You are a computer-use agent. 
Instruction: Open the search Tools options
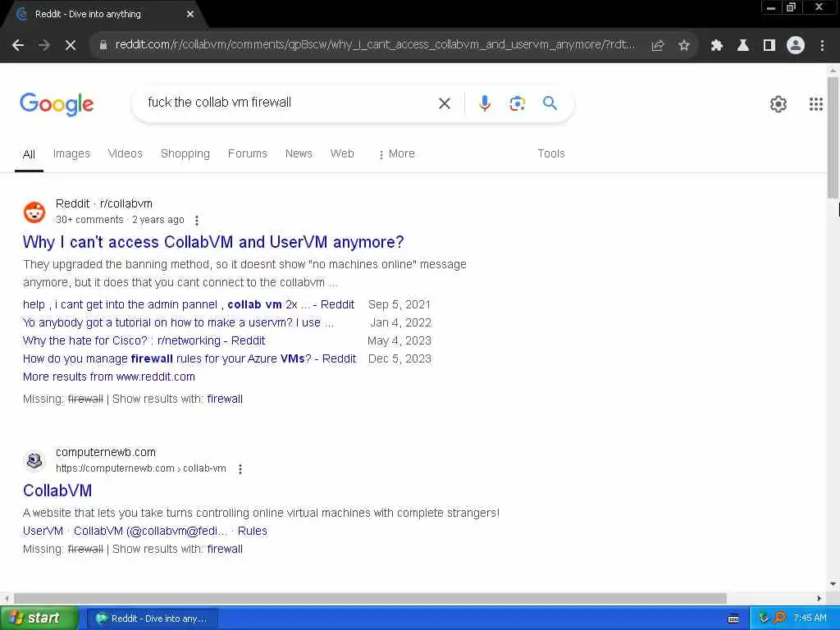pyautogui.click(x=550, y=153)
